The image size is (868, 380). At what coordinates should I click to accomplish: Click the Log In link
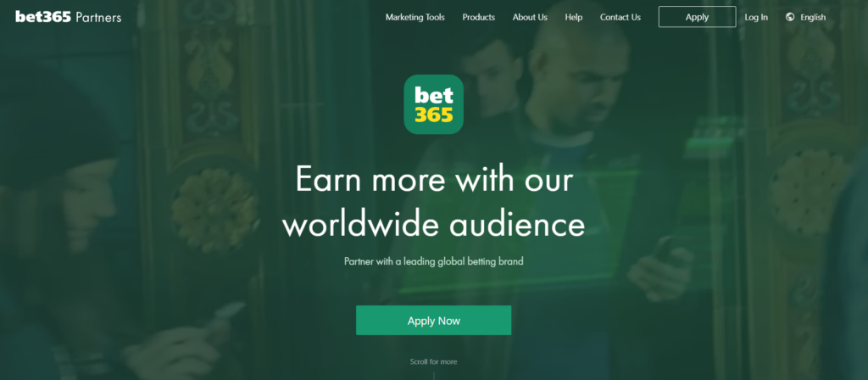756,17
